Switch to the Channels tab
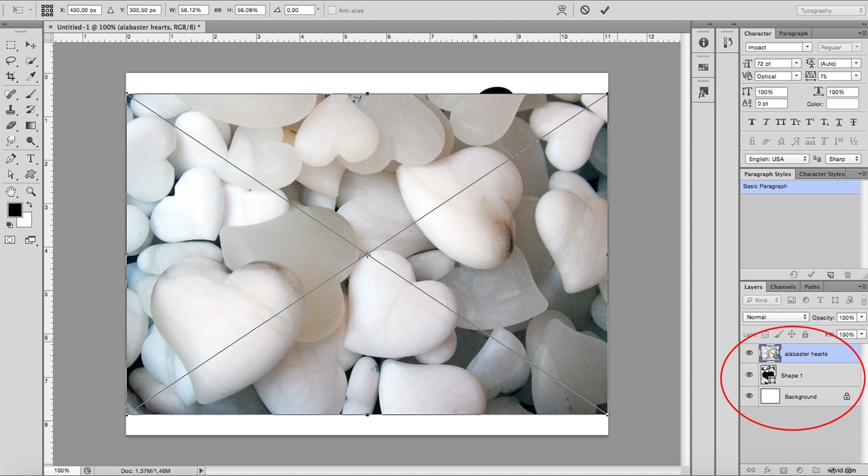 pyautogui.click(x=783, y=286)
